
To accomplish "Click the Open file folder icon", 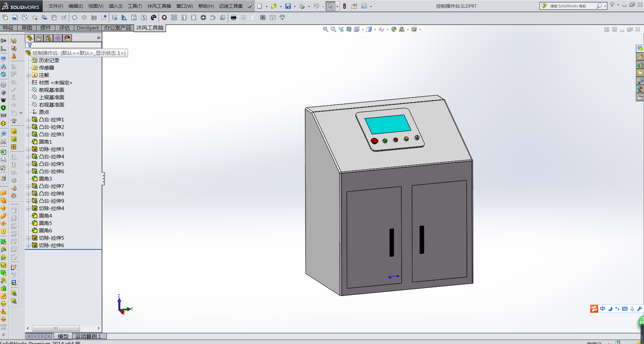I will coord(274,6).
